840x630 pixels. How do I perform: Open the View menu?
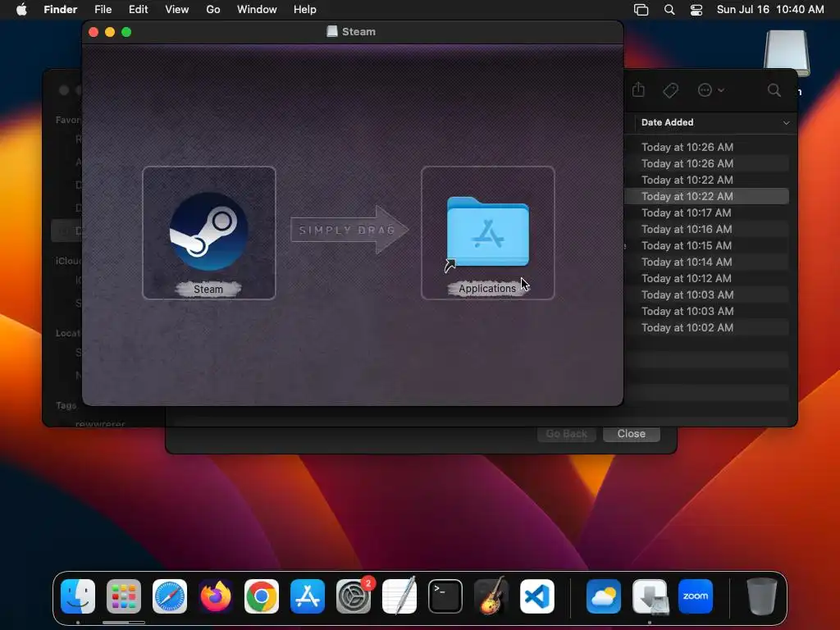point(177,10)
